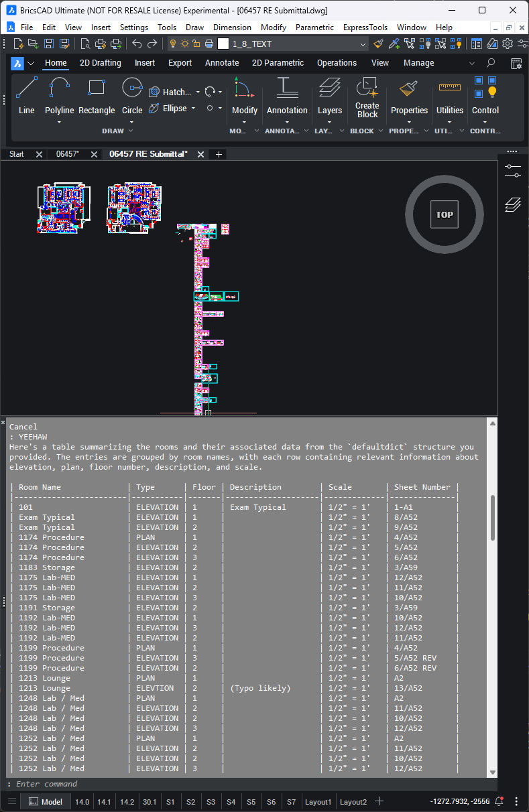This screenshot has width=529, height=812.
Task: Open the Properties sliders icon in the sidebar
Action: click(x=513, y=171)
